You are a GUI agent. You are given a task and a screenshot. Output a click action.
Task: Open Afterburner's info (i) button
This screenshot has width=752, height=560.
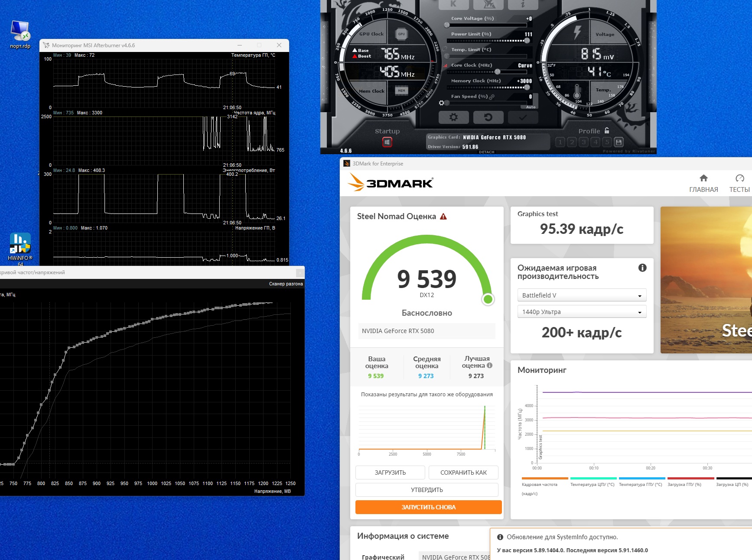(x=523, y=4)
